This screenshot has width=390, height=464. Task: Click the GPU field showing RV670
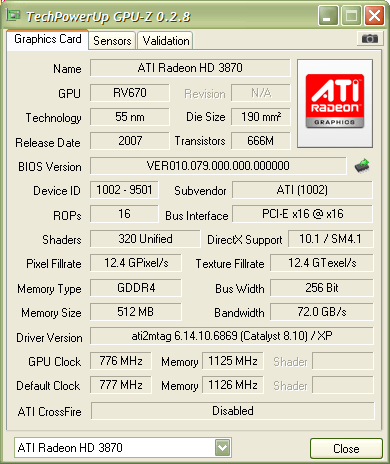coord(130,93)
